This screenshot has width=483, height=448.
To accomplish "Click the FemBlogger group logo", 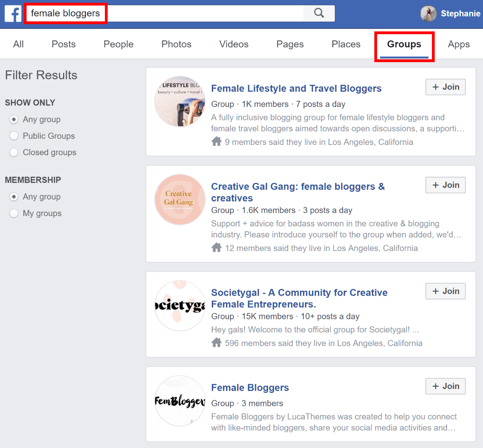I will pos(180,400).
